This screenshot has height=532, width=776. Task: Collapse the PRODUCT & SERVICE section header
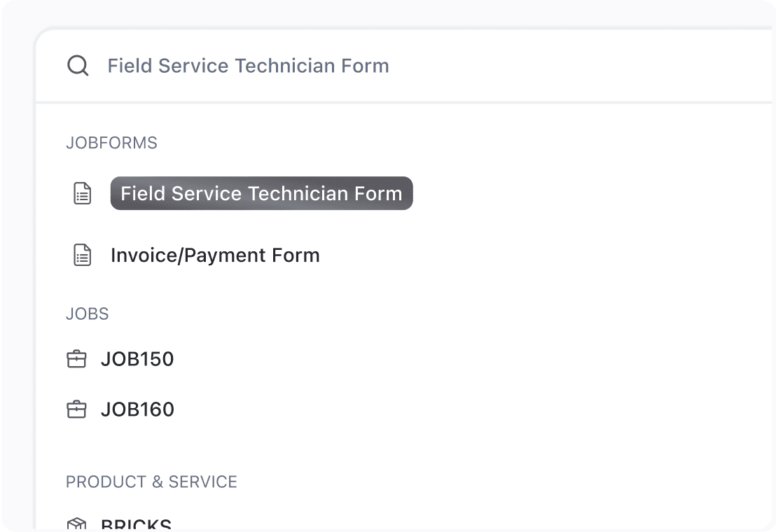[x=151, y=482]
